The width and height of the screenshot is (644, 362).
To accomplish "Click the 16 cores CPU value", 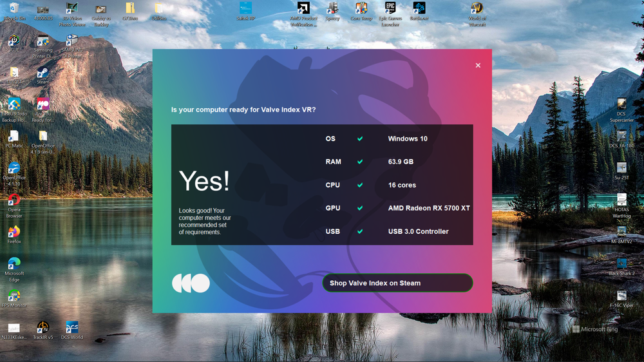I will tap(402, 185).
